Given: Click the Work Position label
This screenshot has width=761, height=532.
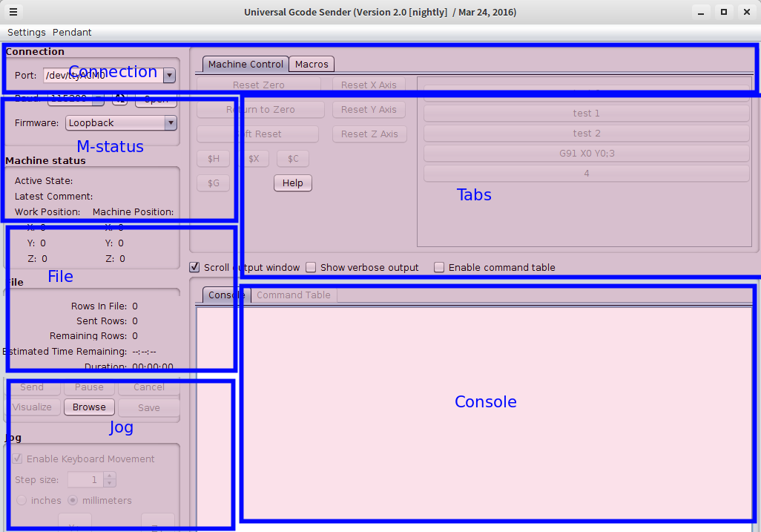Looking at the screenshot, I should (47, 211).
